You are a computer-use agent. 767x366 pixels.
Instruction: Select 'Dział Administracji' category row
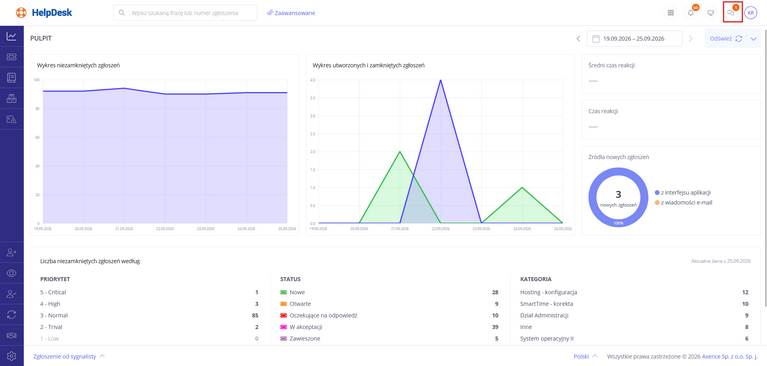tap(634, 316)
